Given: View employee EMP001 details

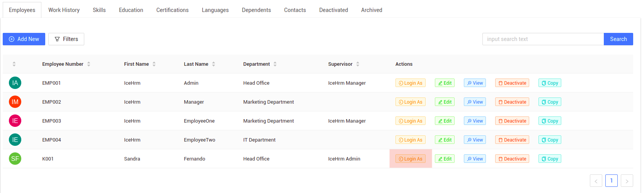Looking at the screenshot, I should [x=475, y=83].
